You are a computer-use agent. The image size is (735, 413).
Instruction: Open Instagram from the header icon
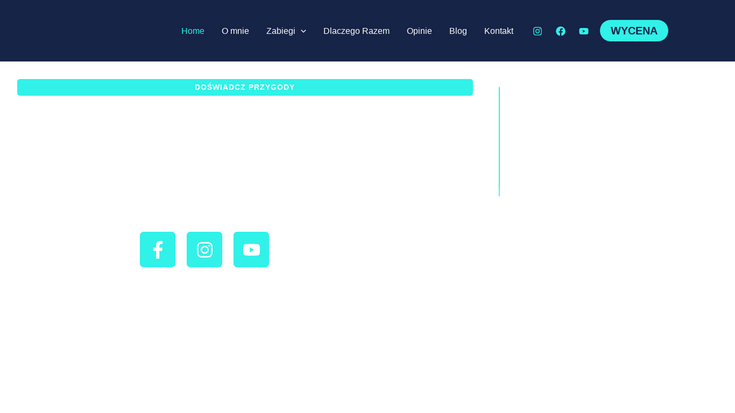537,31
